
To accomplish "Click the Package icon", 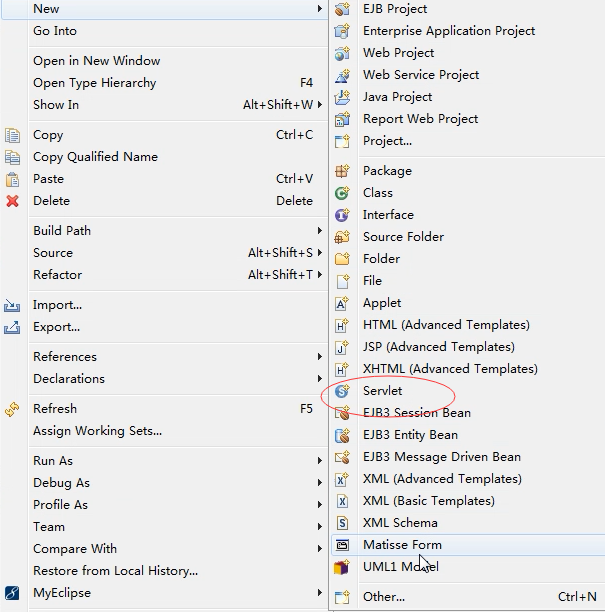I will pos(342,171).
